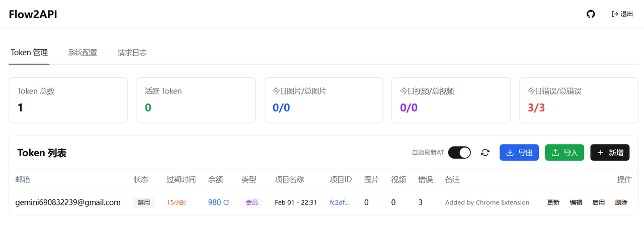The width and height of the screenshot is (644, 240).
Task: Click 启用 to enable the token
Action: point(598,202)
